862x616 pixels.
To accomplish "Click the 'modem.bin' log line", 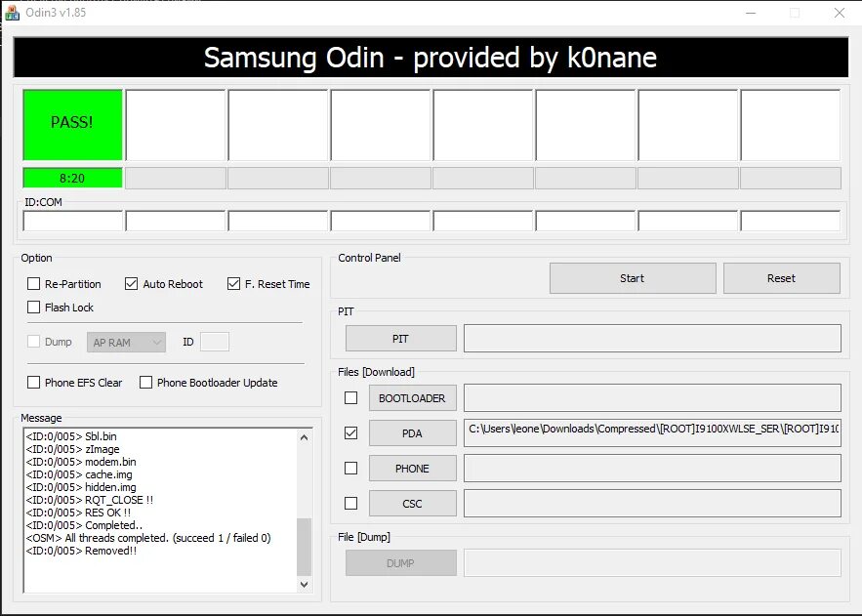I will tap(81, 462).
